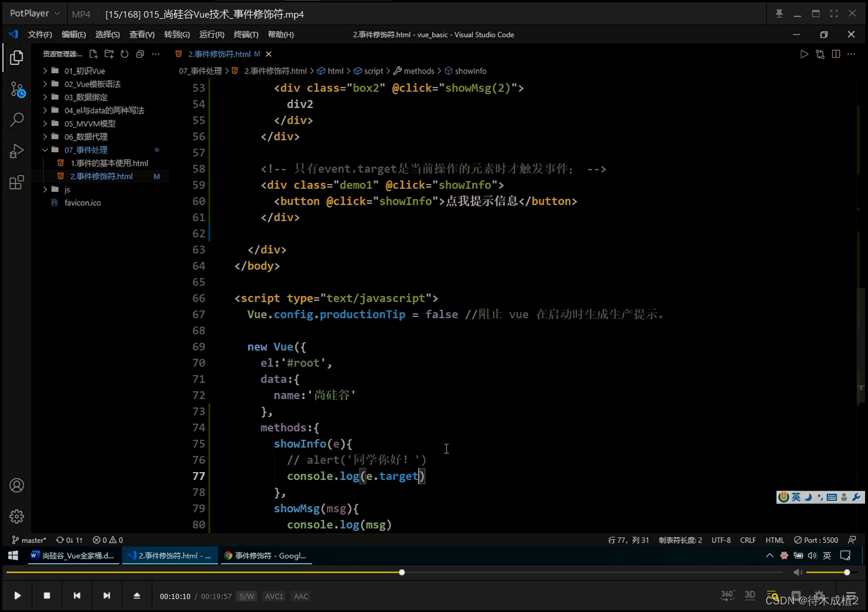Refresh the explorer file tree
868x612 pixels.
[125, 54]
